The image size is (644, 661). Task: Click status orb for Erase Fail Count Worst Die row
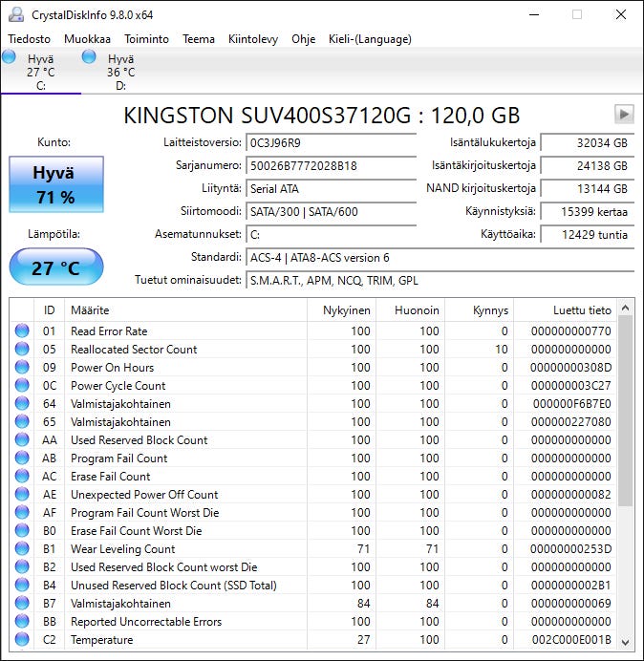(x=22, y=530)
